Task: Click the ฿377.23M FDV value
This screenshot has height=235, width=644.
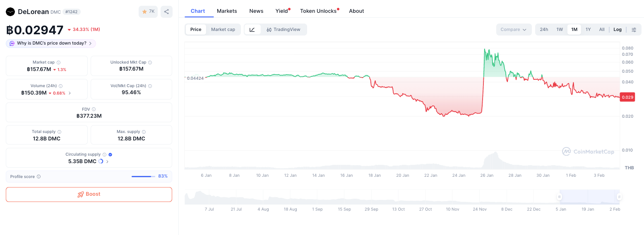Action: (x=89, y=116)
